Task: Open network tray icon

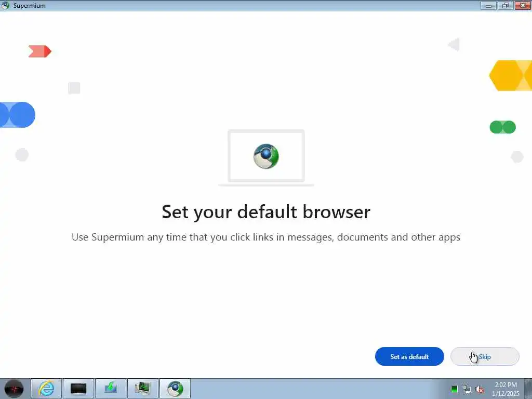Action: [x=467, y=389]
